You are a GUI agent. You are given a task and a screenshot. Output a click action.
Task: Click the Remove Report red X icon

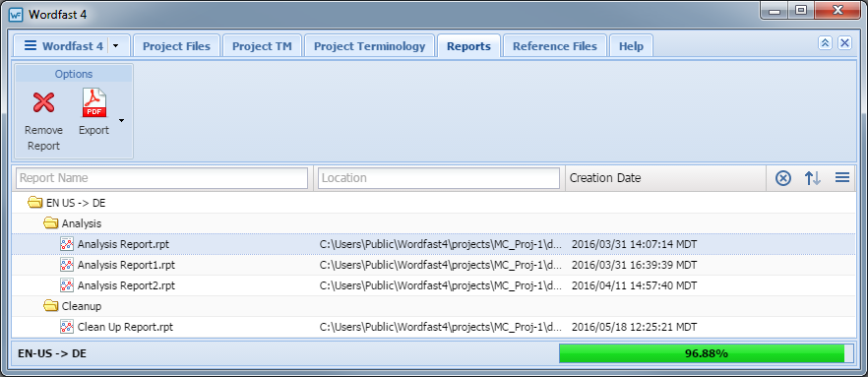coord(43,102)
